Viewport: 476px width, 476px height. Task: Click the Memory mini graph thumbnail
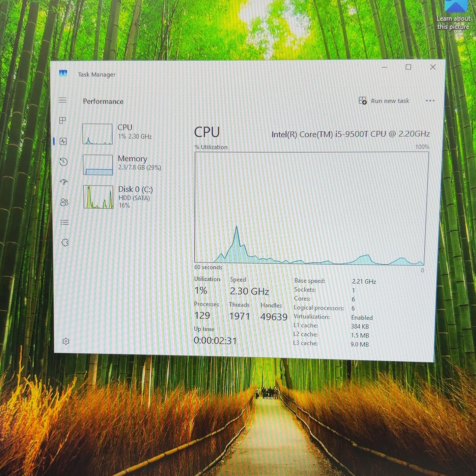tap(98, 165)
